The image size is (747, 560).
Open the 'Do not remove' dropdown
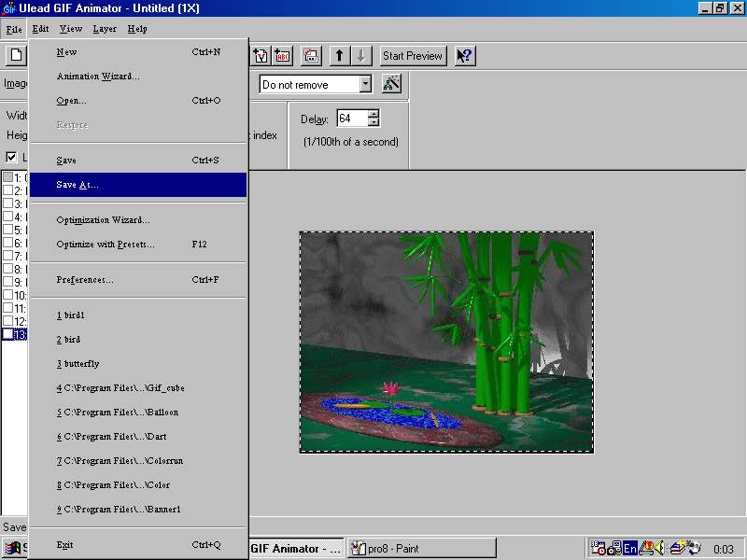(x=365, y=85)
